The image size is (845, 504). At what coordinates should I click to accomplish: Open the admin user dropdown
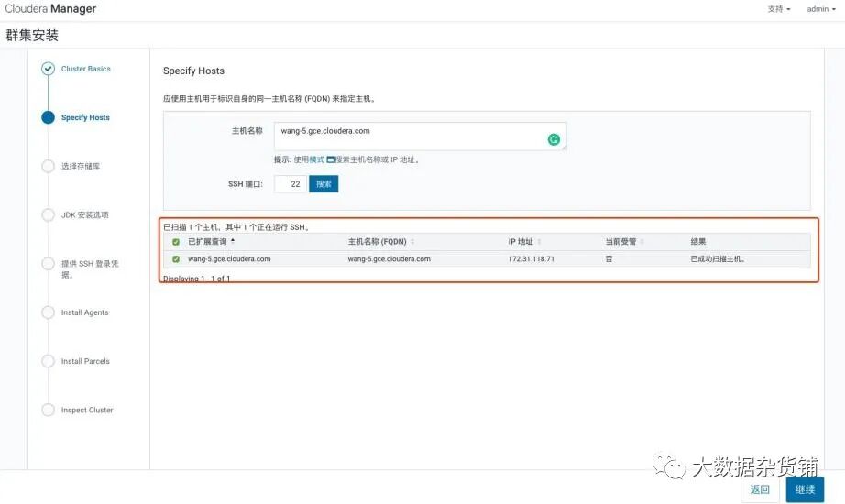821,9
